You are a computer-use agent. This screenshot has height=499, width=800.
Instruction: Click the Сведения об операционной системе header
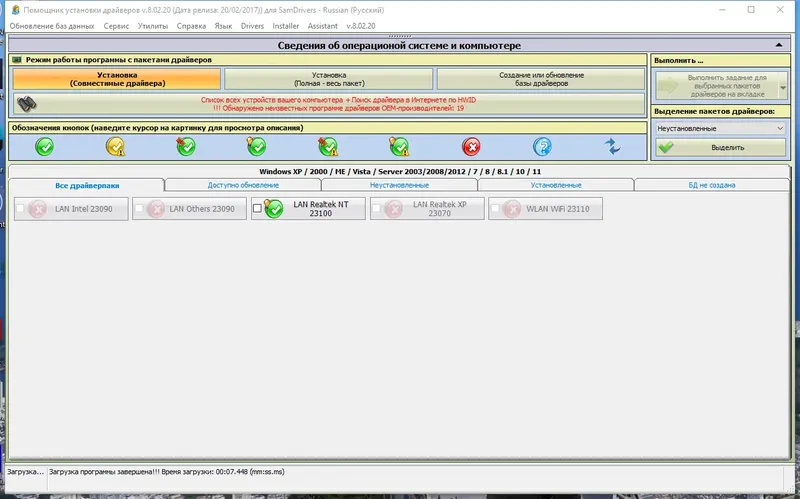pos(399,45)
